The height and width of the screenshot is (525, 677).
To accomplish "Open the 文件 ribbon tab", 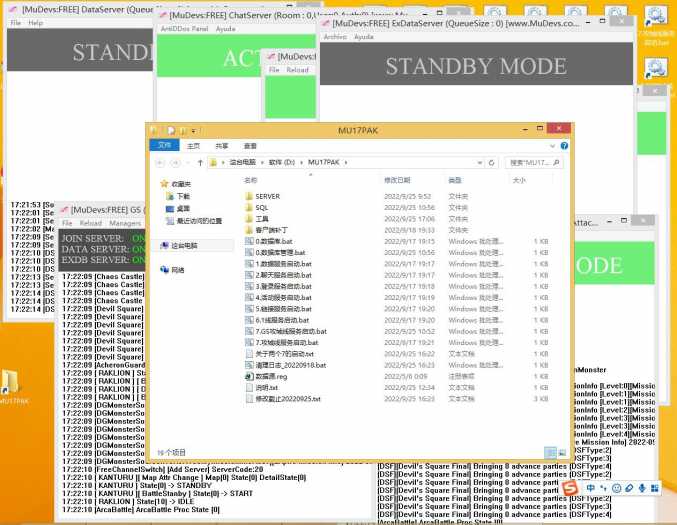I will pos(164,145).
